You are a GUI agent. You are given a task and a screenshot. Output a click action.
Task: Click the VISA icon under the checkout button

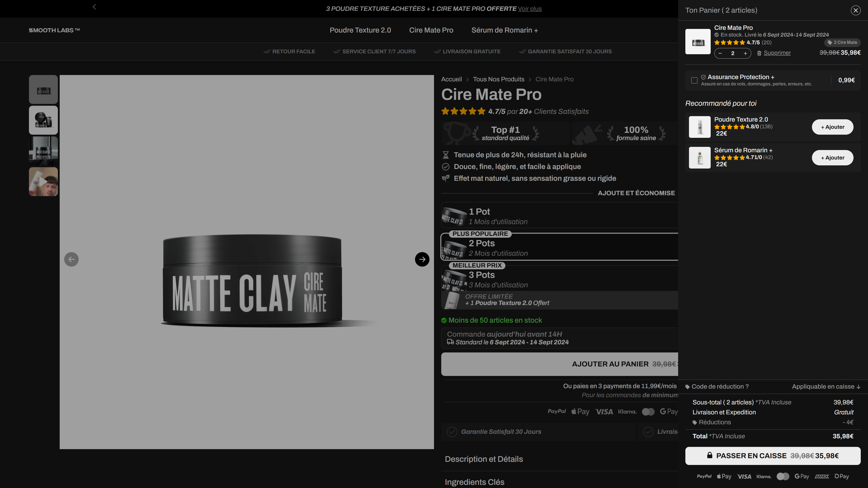744,476
